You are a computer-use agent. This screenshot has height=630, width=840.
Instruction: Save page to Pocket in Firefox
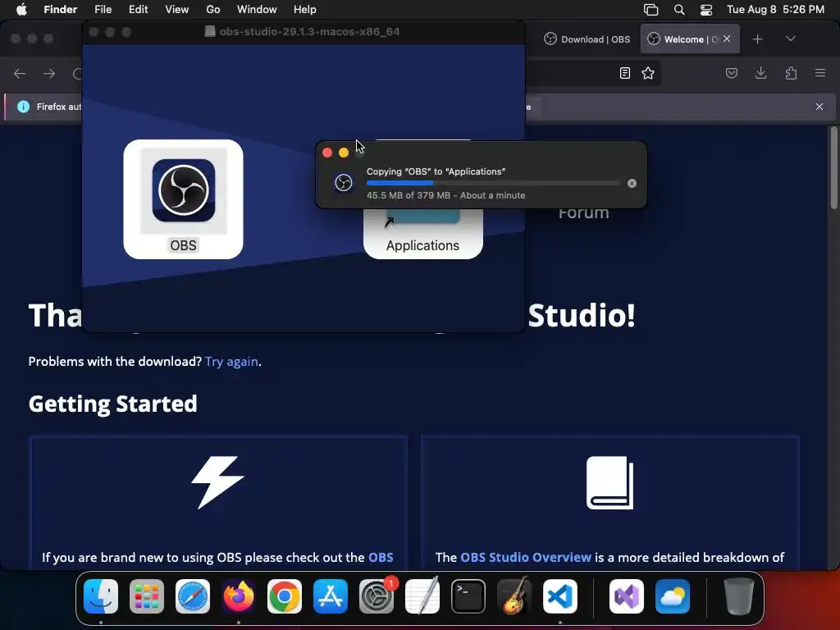click(731, 73)
